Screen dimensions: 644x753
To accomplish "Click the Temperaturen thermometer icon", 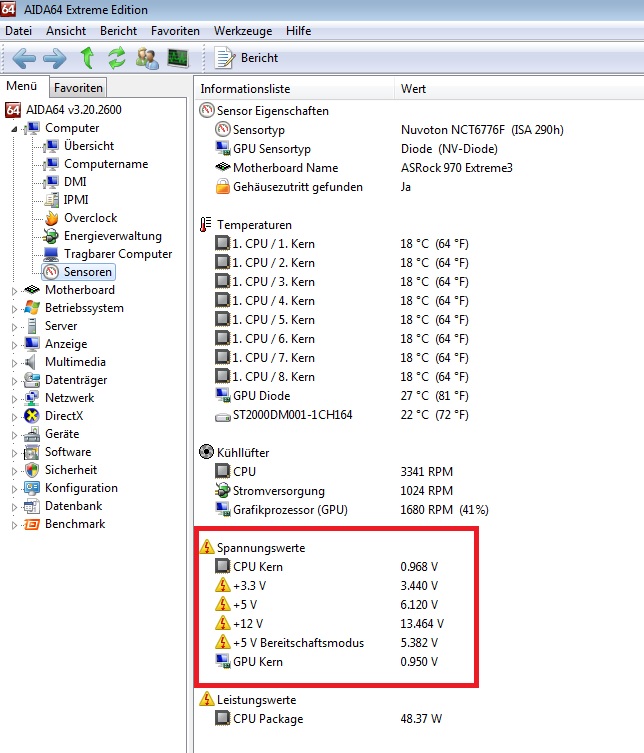I will click(206, 224).
